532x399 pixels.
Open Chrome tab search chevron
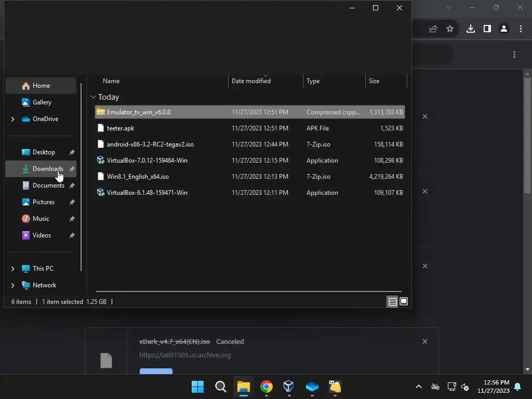pos(448,7)
